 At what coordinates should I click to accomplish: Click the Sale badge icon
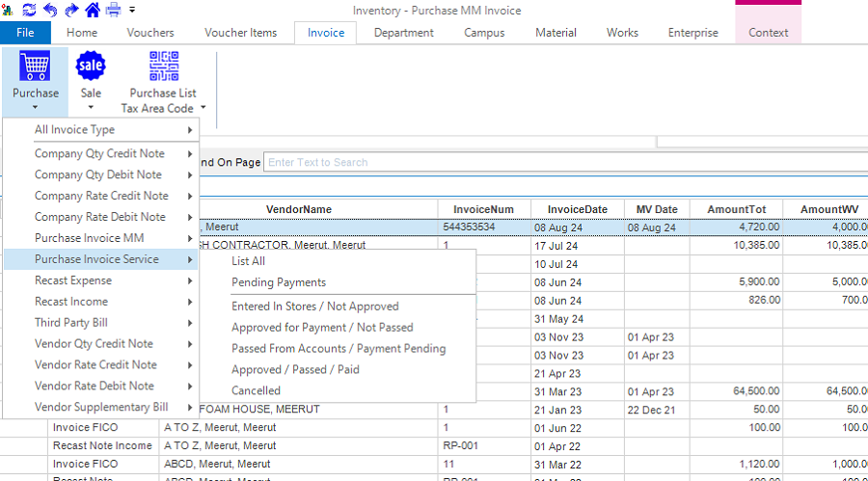(91, 67)
